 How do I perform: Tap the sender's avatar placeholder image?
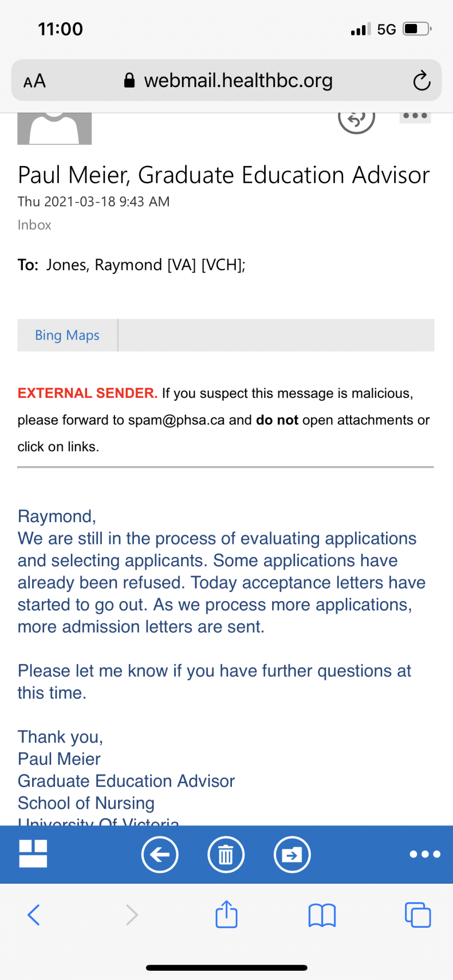click(x=54, y=128)
